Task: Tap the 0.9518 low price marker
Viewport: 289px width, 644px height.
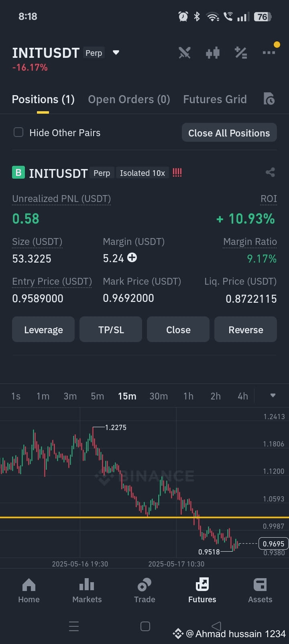Action: coord(209,552)
